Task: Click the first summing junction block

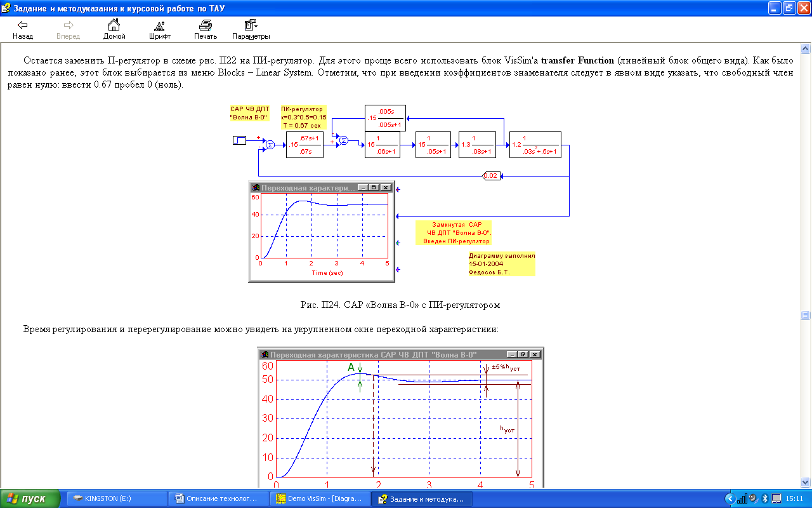Action: click(269, 145)
